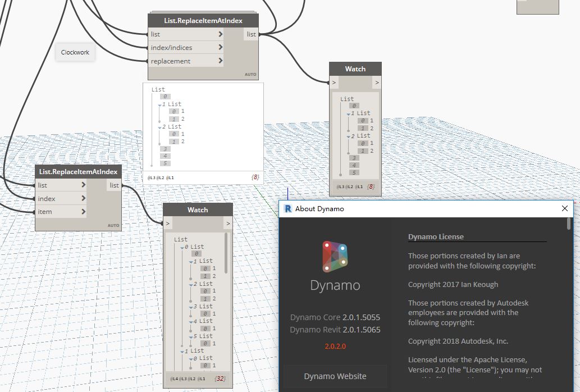
Task: Collapse '5 List' in the {32} Watch node
Action: [191, 337]
